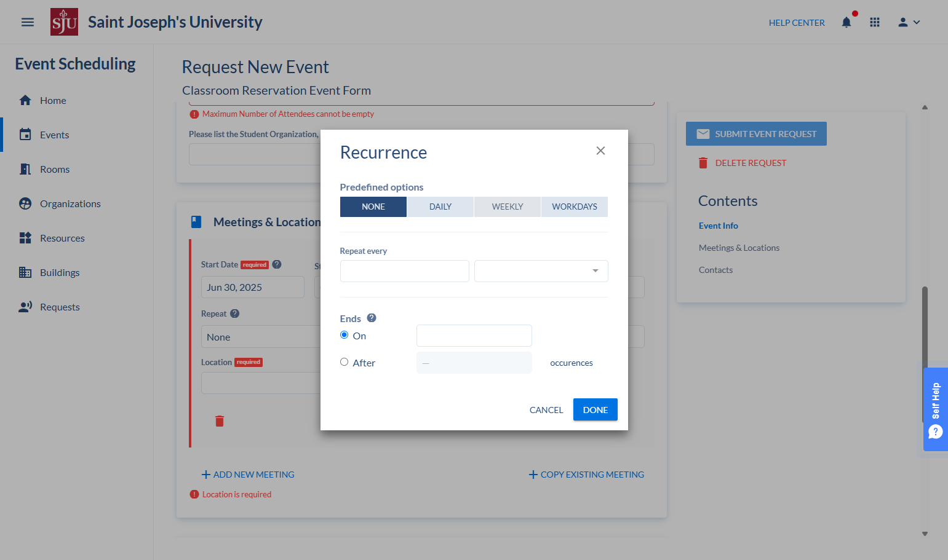Click the Repeat help icon
Viewport: 948px width, 560px height.
click(235, 314)
